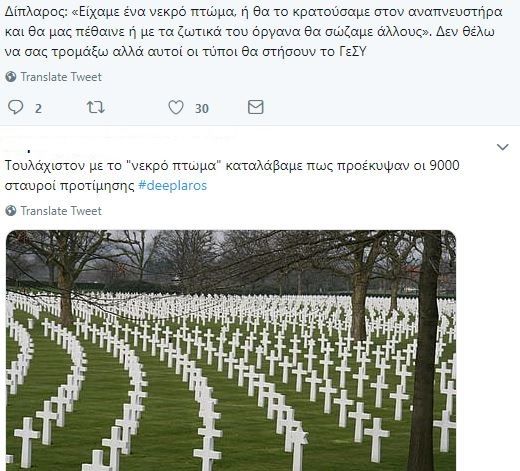
Task: Click the first tweet's text body
Action: tap(253, 32)
